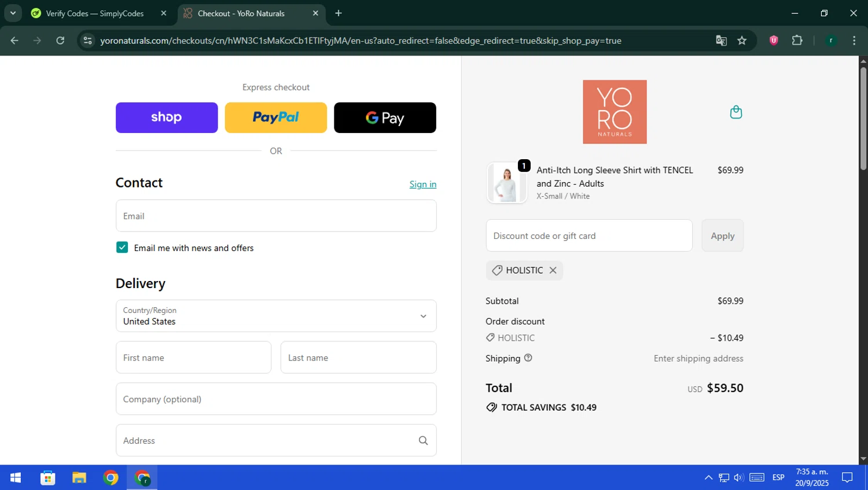
Task: Go forward in browser history
Action: point(37,40)
